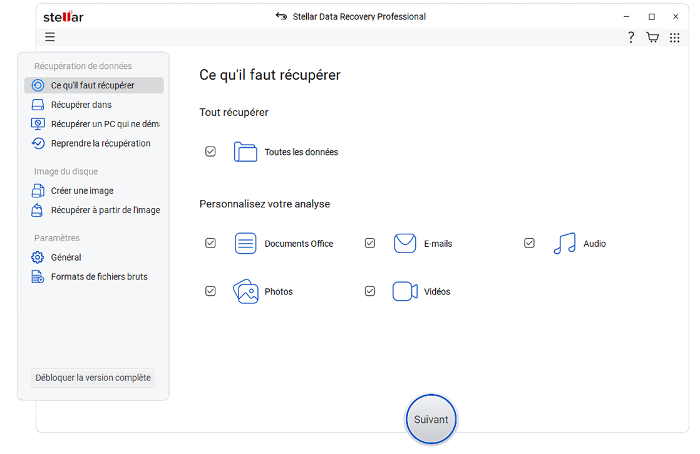Image resolution: width=700 pixels, height=454 pixels.
Task: Click the Photos label
Action: point(279,292)
